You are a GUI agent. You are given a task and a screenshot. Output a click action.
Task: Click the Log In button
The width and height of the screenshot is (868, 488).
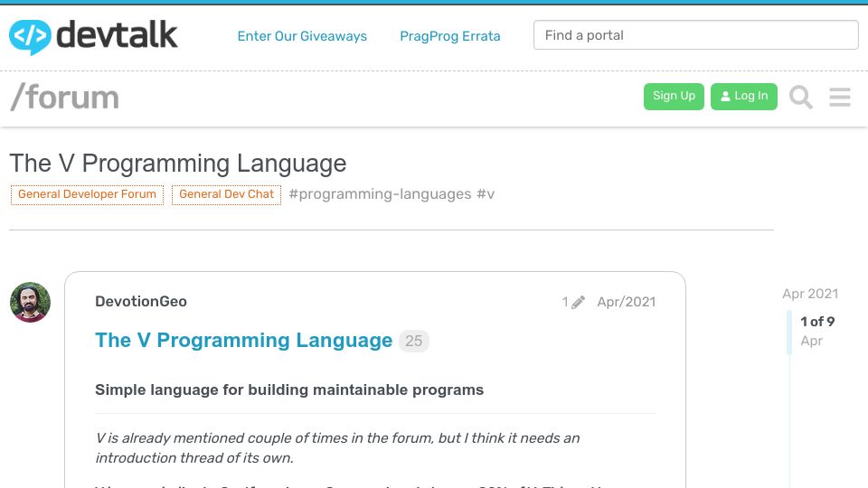[743, 97]
